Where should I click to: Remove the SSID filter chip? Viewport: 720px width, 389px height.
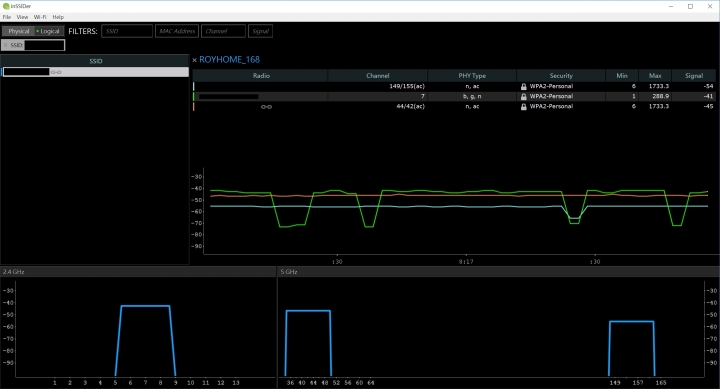click(6, 45)
